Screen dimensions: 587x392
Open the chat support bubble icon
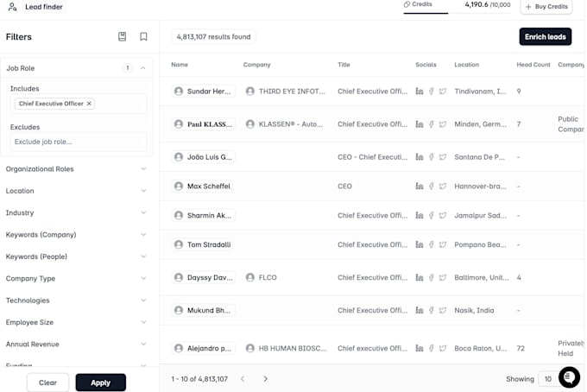tap(569, 377)
